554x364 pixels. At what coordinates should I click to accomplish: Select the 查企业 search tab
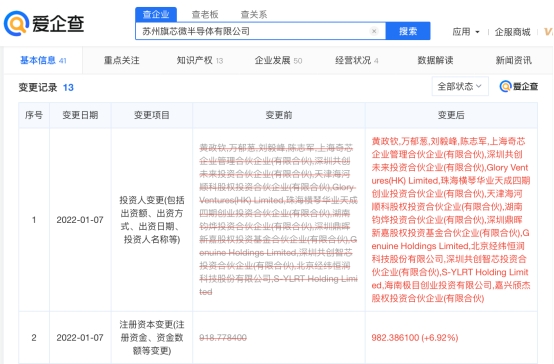[x=156, y=14]
